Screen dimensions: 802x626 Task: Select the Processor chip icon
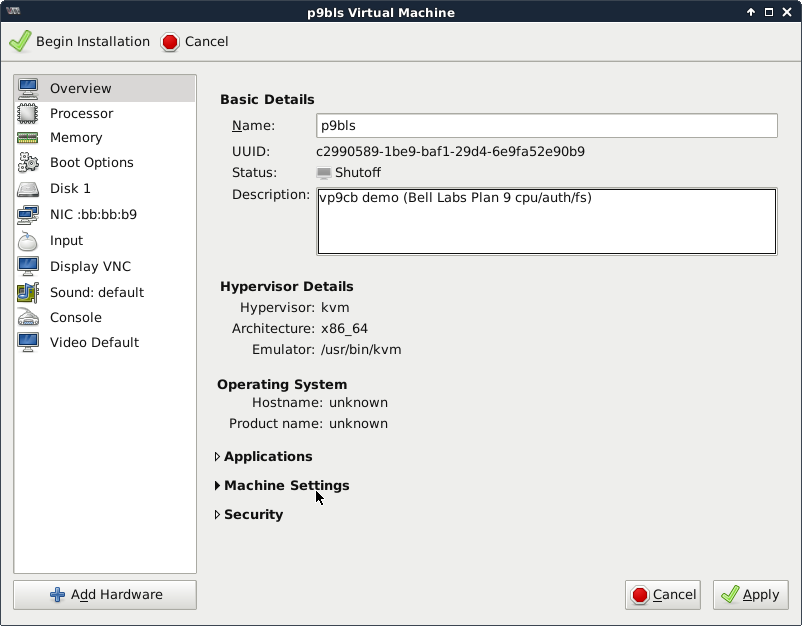point(28,114)
